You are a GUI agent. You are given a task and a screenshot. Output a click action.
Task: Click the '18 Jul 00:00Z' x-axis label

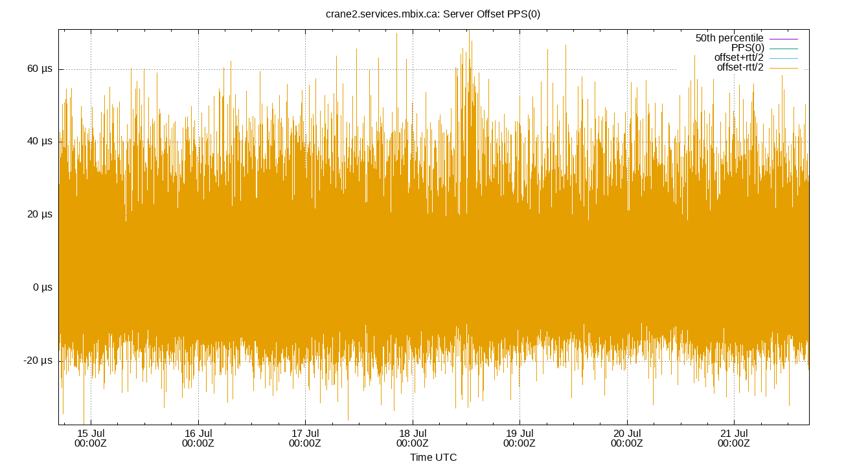(413, 438)
